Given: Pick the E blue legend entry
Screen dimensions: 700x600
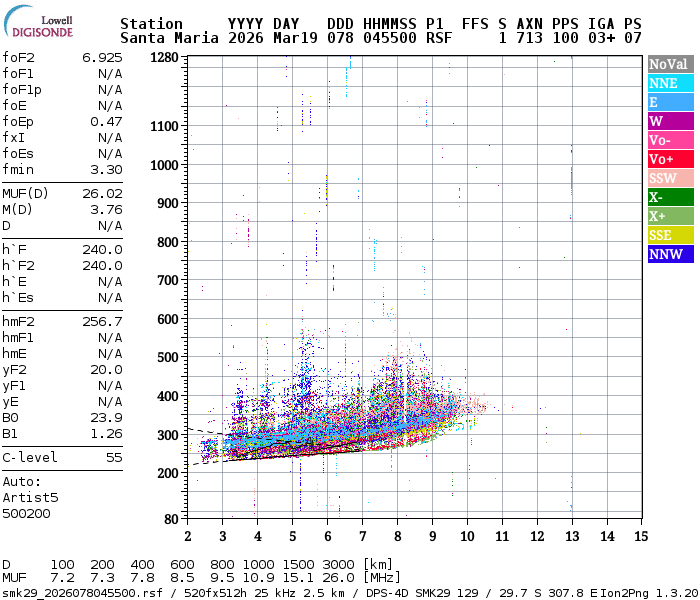Looking at the screenshot, I should pyautogui.click(x=669, y=102).
